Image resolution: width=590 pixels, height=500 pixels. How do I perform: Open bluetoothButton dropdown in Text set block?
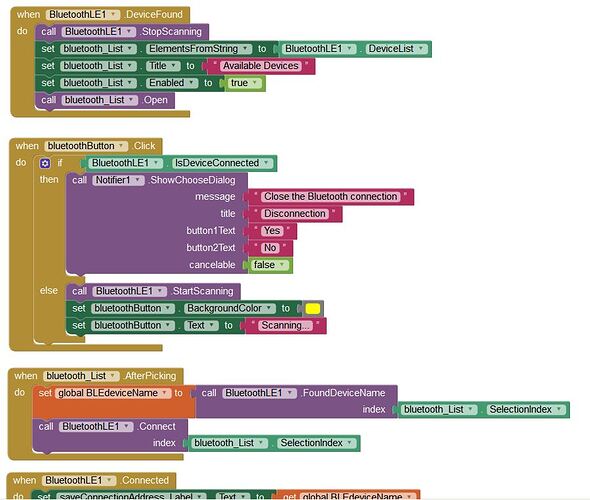click(133, 325)
